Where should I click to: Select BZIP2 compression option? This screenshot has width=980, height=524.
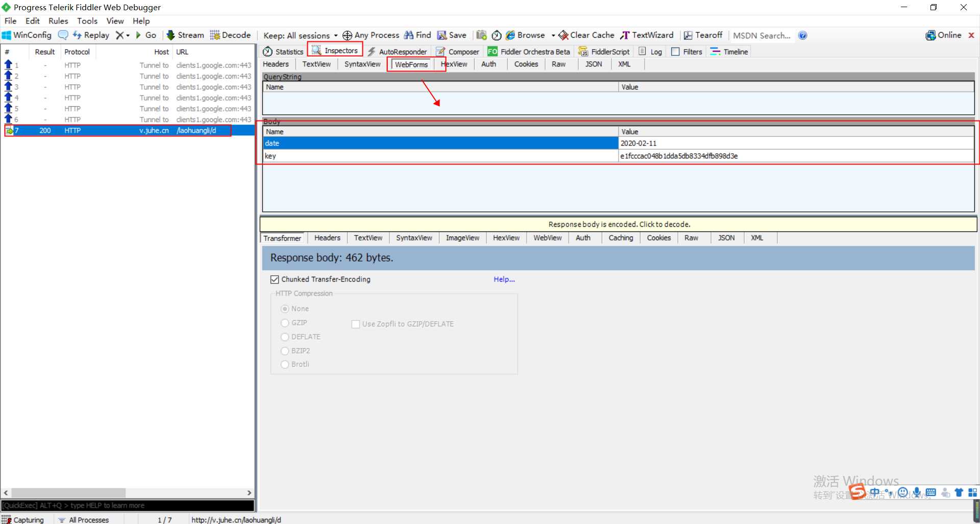coord(285,351)
